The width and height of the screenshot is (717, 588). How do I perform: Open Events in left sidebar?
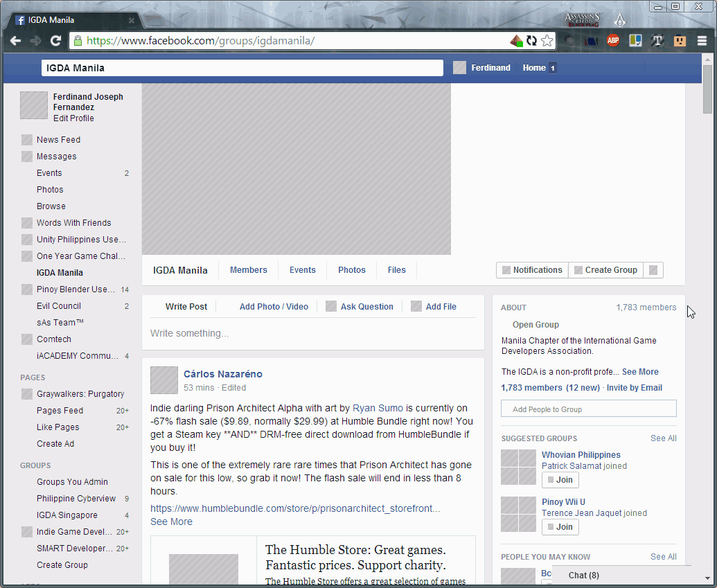click(x=49, y=173)
